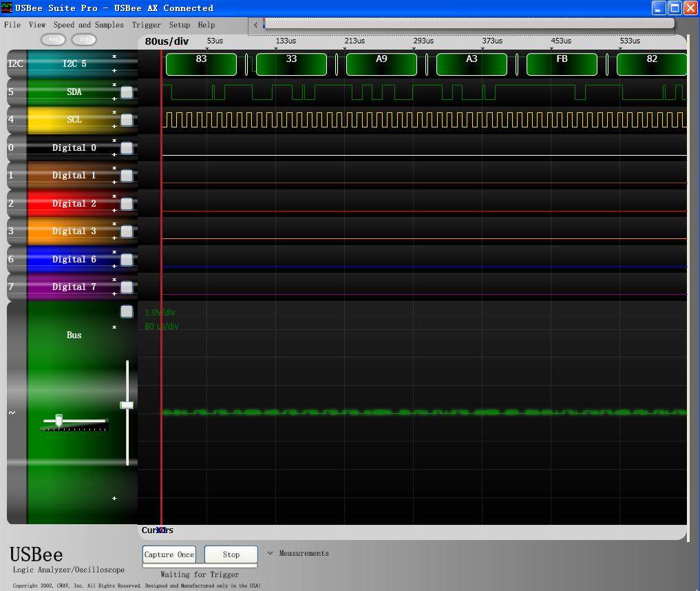This screenshot has height=591, width=700.
Task: Click the + icon on the SDA channel
Action: [114, 98]
